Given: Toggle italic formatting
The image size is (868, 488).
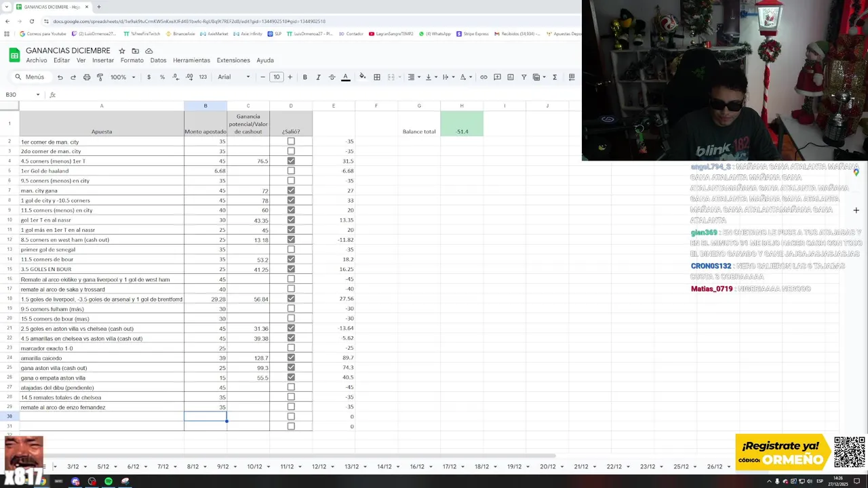Looking at the screenshot, I should click(x=319, y=77).
